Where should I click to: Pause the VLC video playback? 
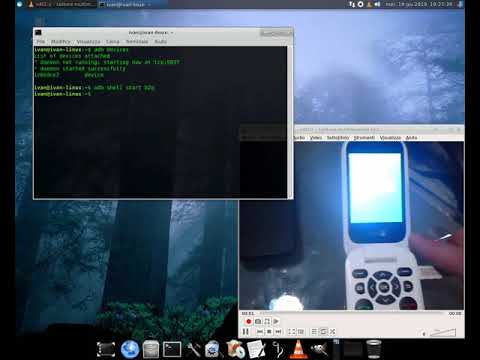246,332
